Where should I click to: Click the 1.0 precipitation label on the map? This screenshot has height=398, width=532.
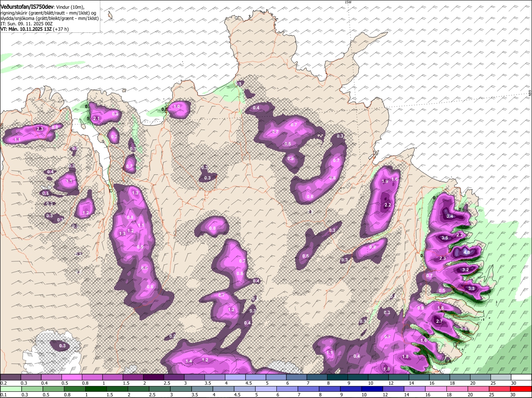177,106
